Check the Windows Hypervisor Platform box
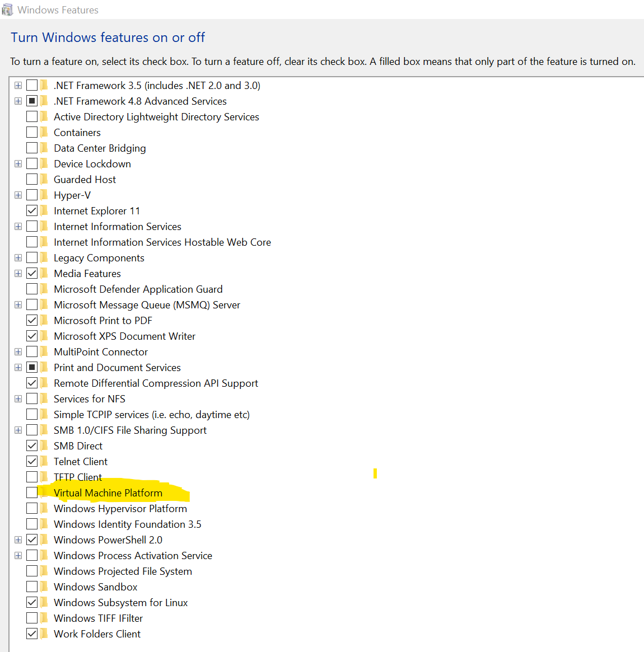Viewport: 644px width, 652px height. tap(32, 508)
